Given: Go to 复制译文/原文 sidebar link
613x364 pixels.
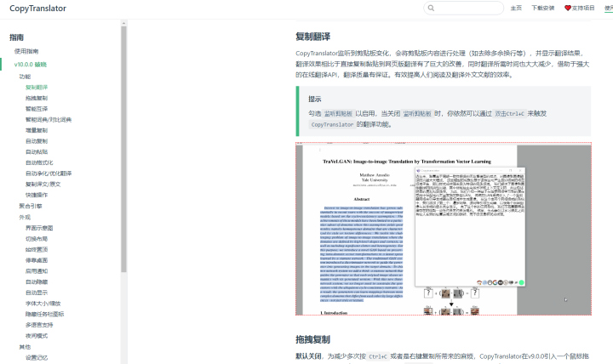Looking at the screenshot, I should [x=43, y=185].
